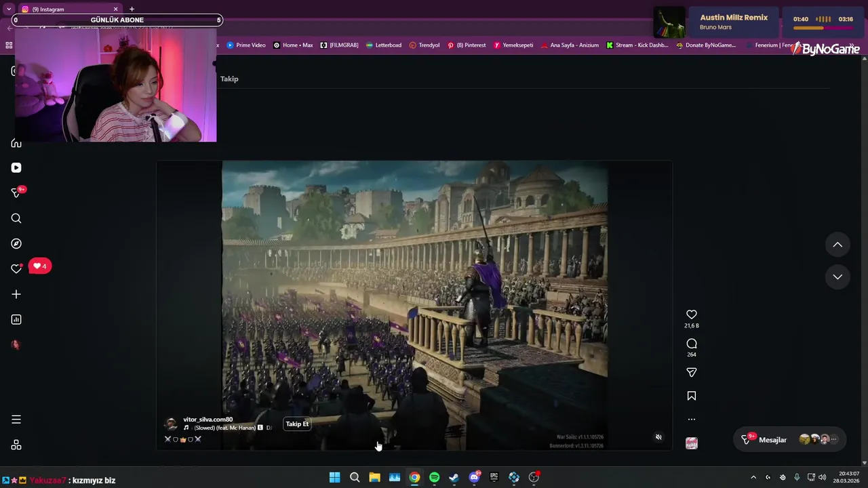Screen dimensions: 868x488
Task: Open the (8) Pinterest bookmark
Action: point(467,45)
